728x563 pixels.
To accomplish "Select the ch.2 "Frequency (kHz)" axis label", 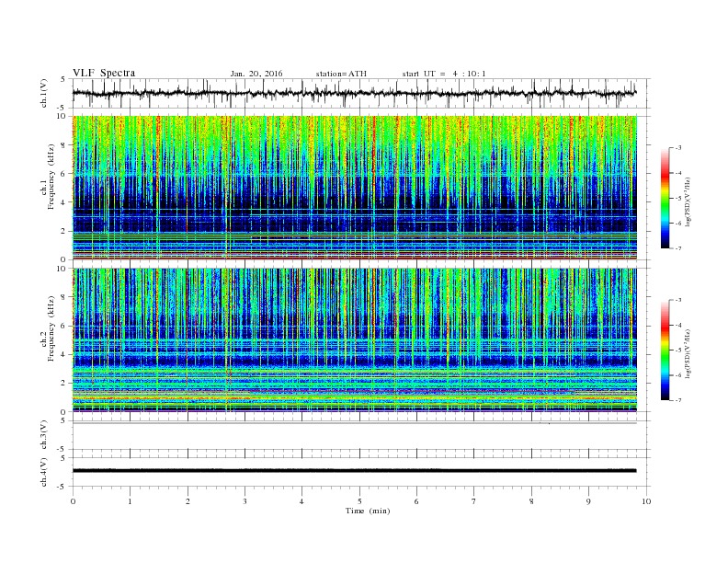I will tap(51, 327).
